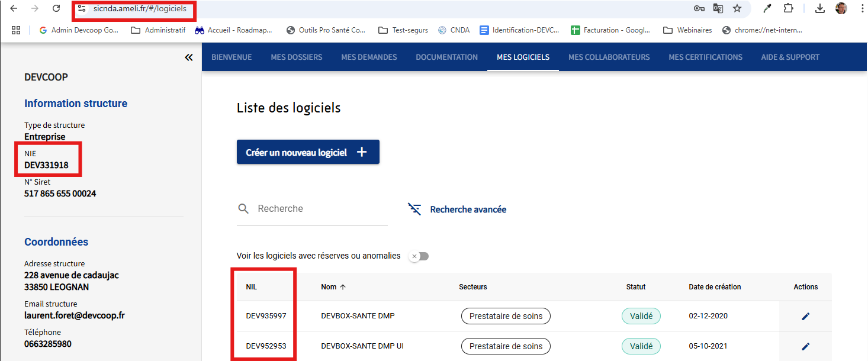Click Créer un nouveau logiciel button

[308, 152]
